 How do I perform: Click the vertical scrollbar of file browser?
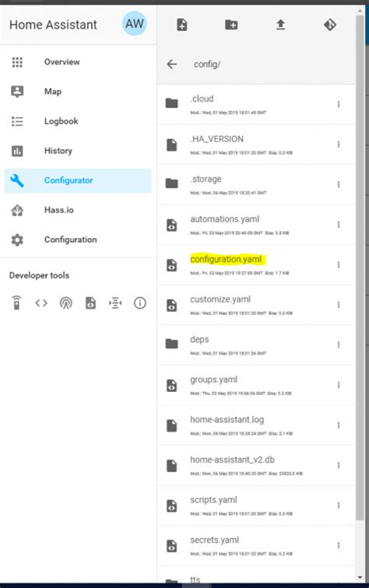coord(360,268)
